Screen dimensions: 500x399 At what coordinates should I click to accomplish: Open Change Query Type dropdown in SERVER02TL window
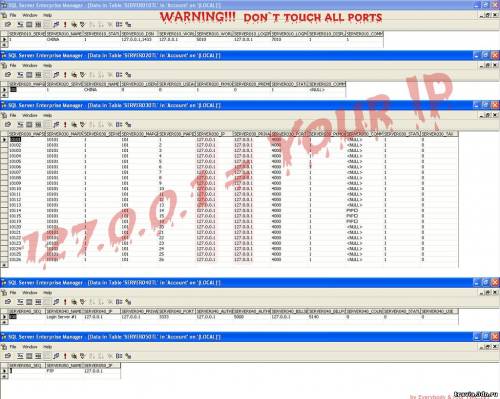(56, 75)
